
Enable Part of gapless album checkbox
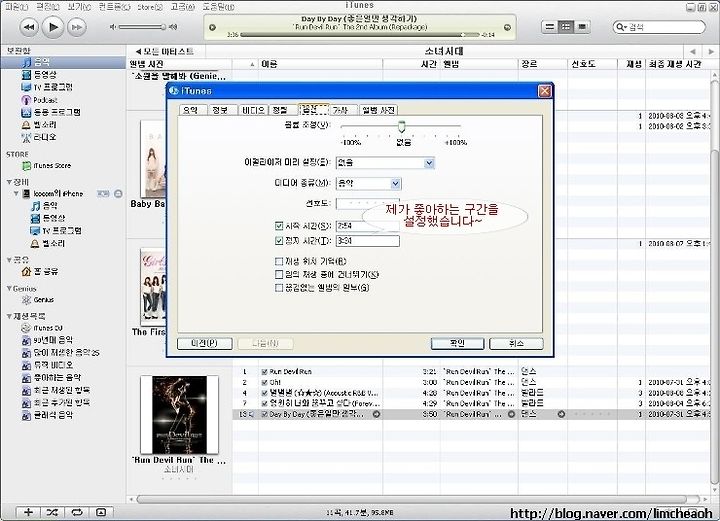pyautogui.click(x=279, y=288)
